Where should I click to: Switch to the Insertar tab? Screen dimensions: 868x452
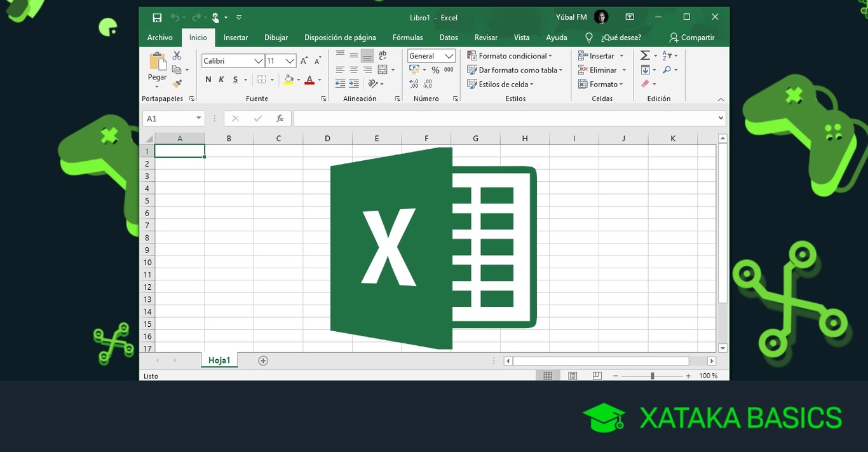(236, 38)
